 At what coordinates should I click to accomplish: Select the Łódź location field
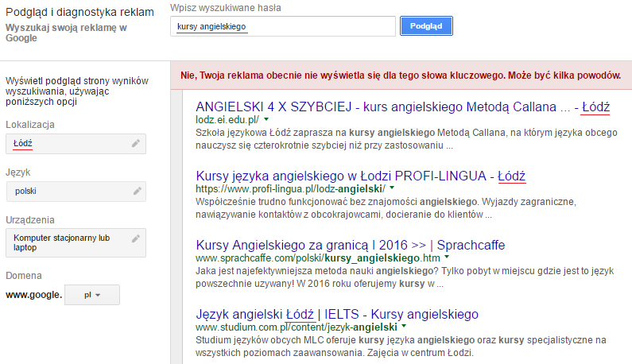68,144
